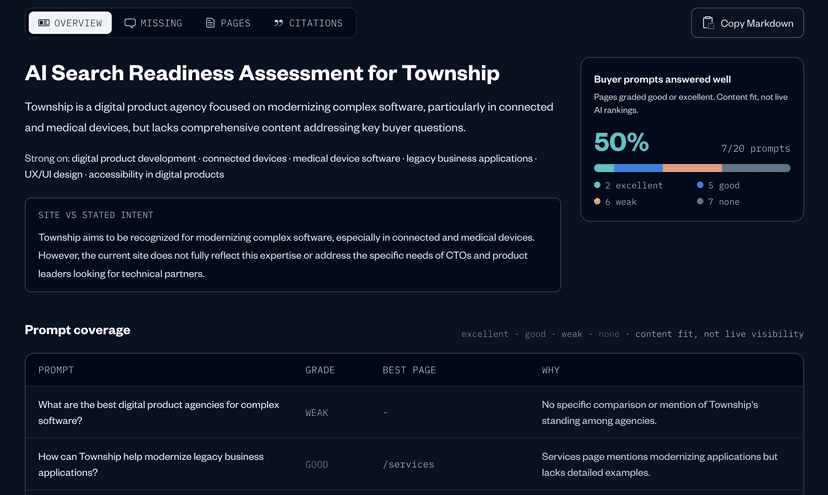Click the Copy Markdown button
The image size is (828, 495).
pyautogui.click(x=747, y=23)
